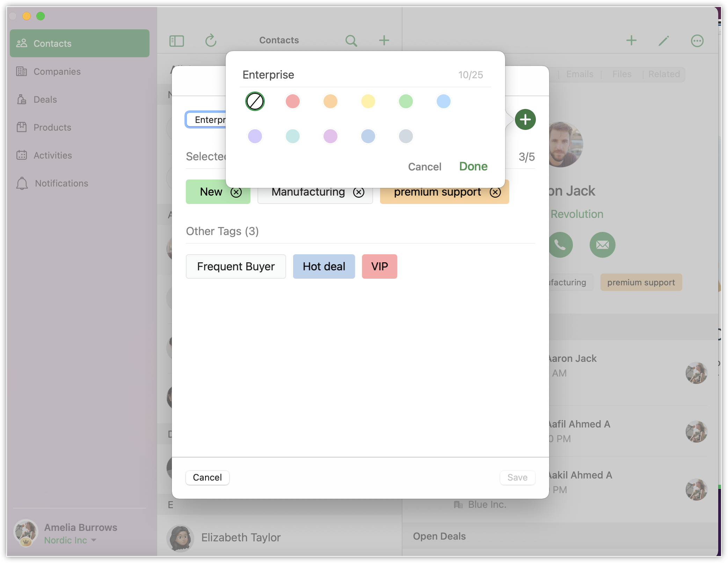Screen dimensions: 728x563
Task: Click the refresh contacts icon
Action: [x=211, y=41]
